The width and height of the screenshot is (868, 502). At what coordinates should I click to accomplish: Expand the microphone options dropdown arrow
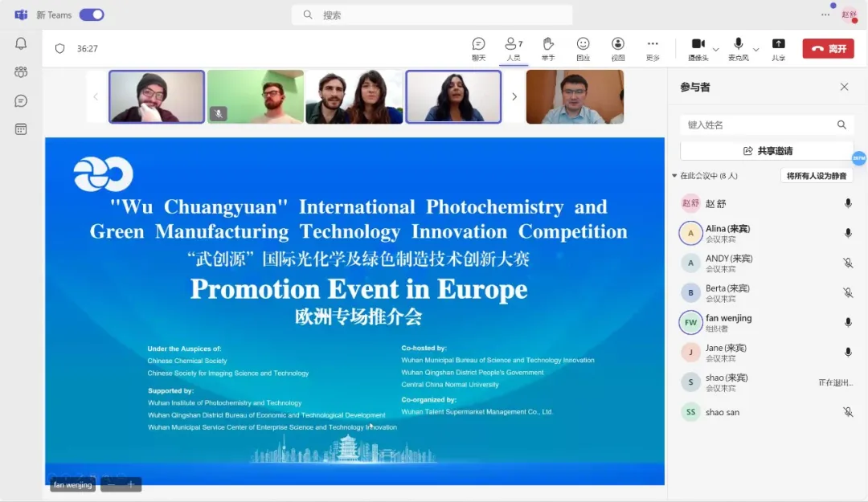click(x=756, y=50)
